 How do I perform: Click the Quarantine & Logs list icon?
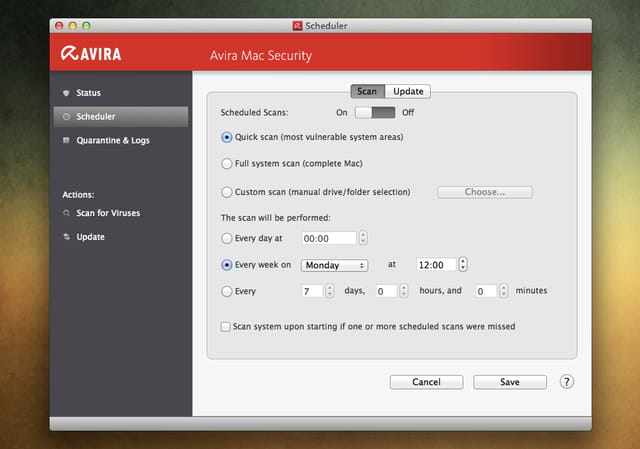tap(66, 140)
